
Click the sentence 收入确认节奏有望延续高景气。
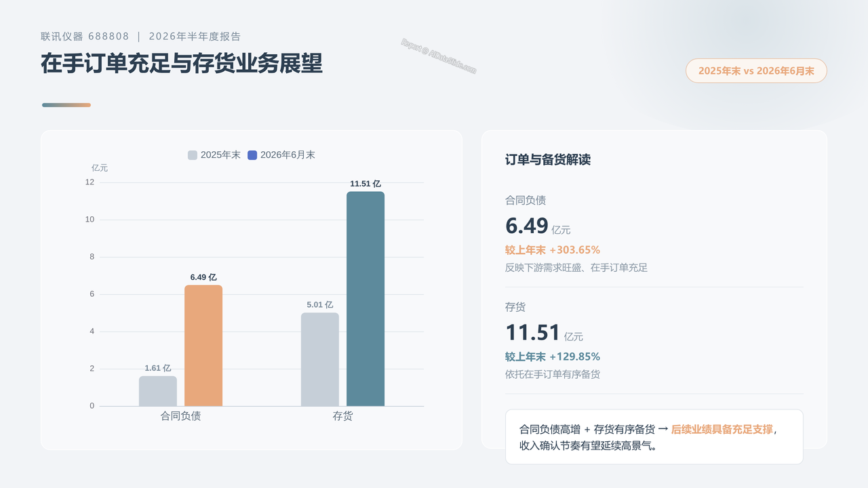(x=589, y=446)
